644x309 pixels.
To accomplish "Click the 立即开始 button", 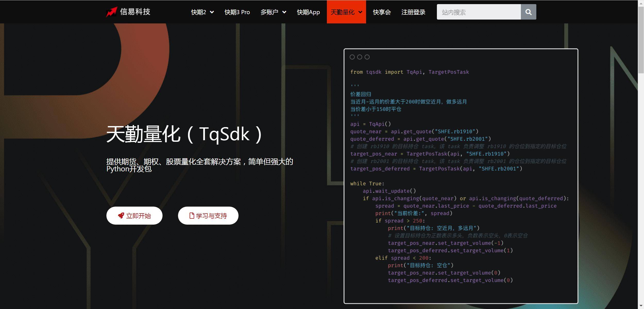I will tap(134, 216).
